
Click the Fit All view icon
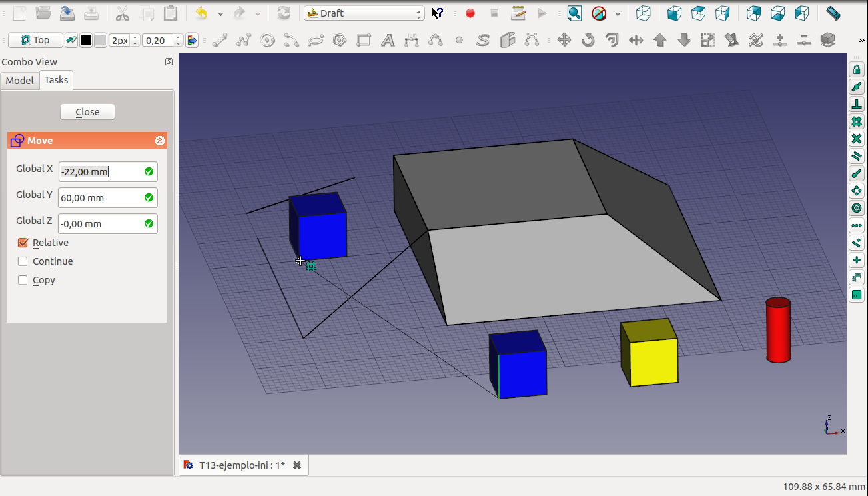click(x=574, y=13)
